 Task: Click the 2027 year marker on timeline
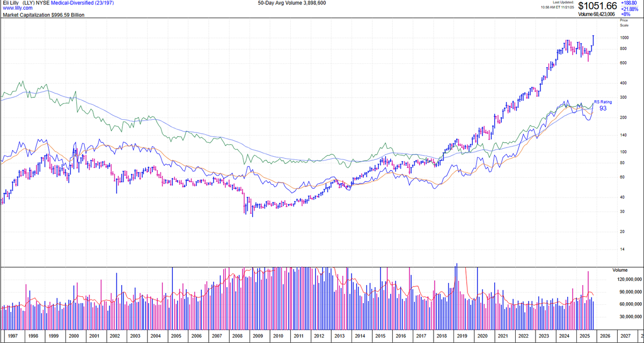(x=626, y=335)
